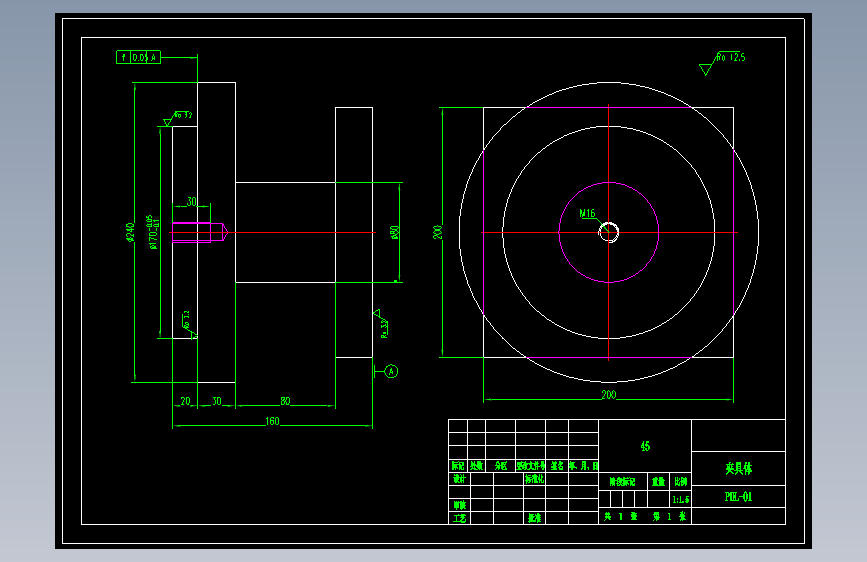
Task: Click the M16 thread callout label
Action: pos(587,214)
